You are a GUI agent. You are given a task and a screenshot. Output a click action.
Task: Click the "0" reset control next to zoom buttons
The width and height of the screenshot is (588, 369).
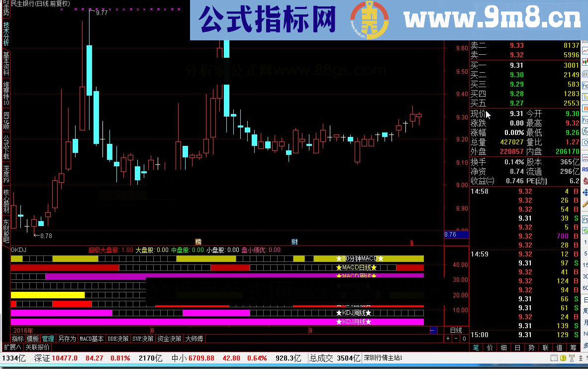point(464,339)
